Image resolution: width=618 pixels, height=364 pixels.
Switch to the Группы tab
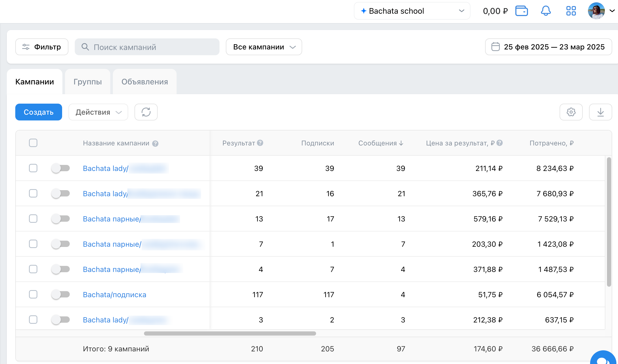88,82
